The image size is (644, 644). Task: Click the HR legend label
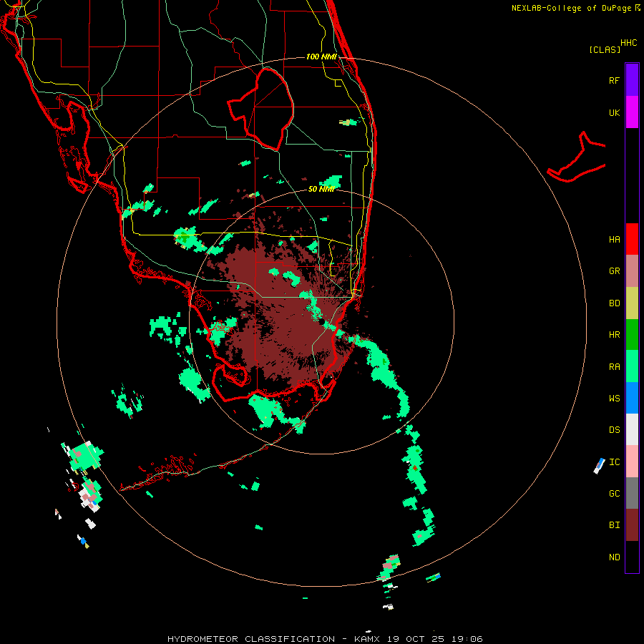(614, 335)
